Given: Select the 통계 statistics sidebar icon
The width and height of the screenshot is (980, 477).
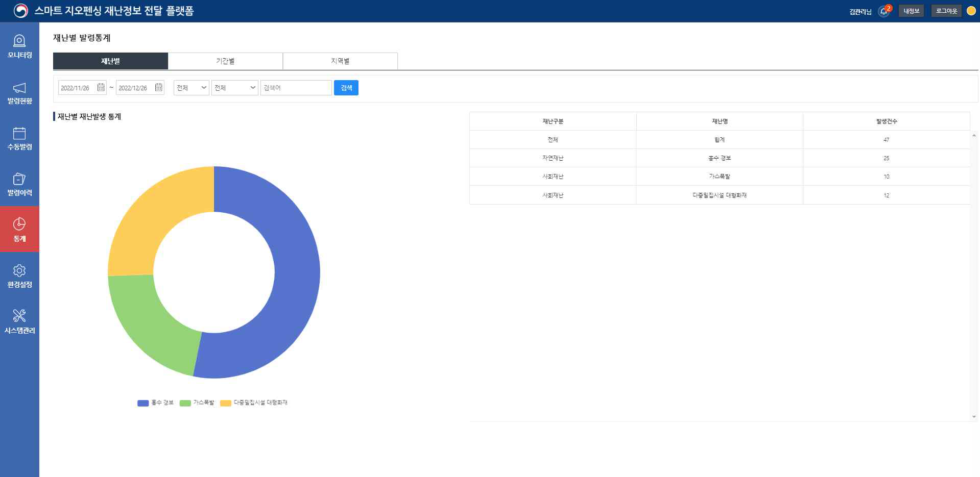Looking at the screenshot, I should pos(19,224).
